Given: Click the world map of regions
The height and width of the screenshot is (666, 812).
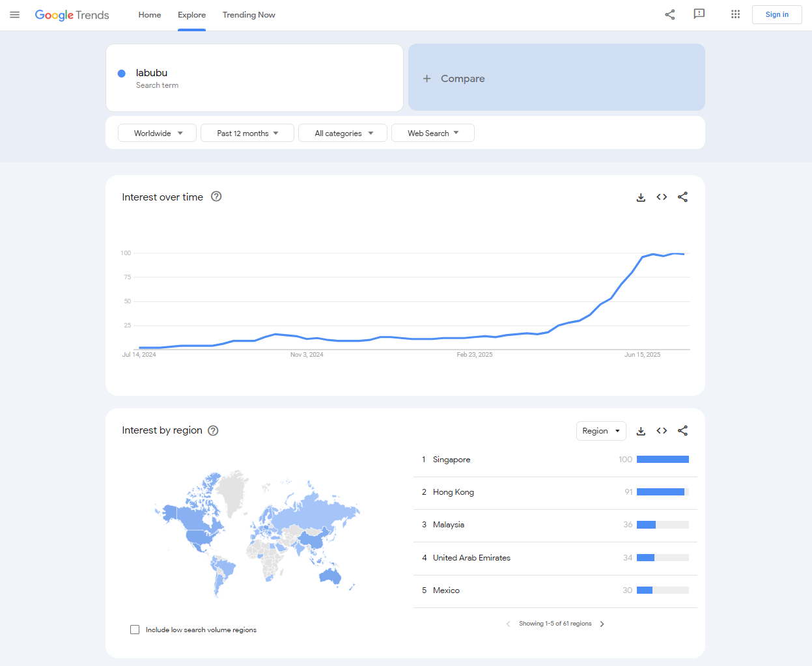Looking at the screenshot, I should 257,534.
